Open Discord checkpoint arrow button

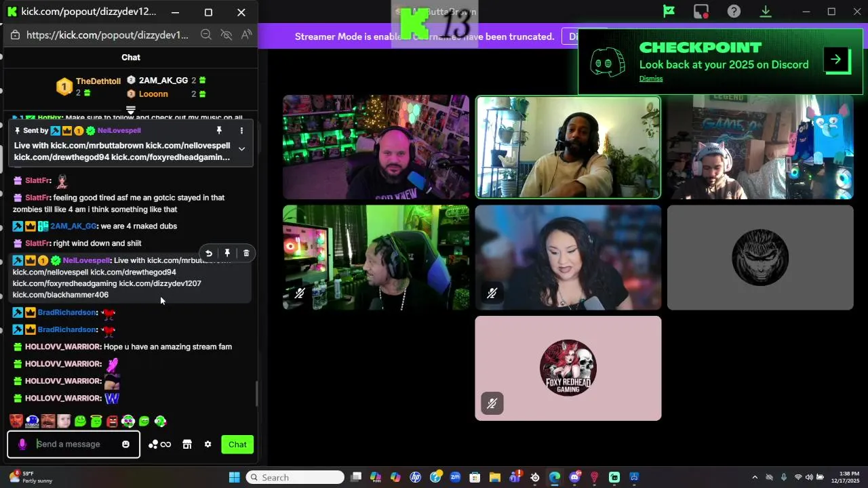[836, 60]
